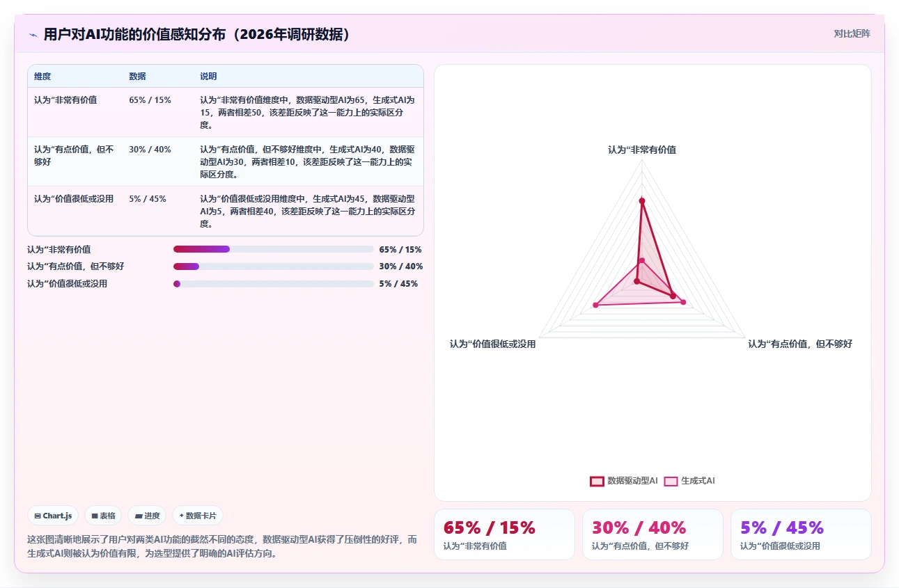Screen dimensions: 899x588
Task: Click the title icon before 用户对AI功能的价值感知分布
Action: (33, 34)
